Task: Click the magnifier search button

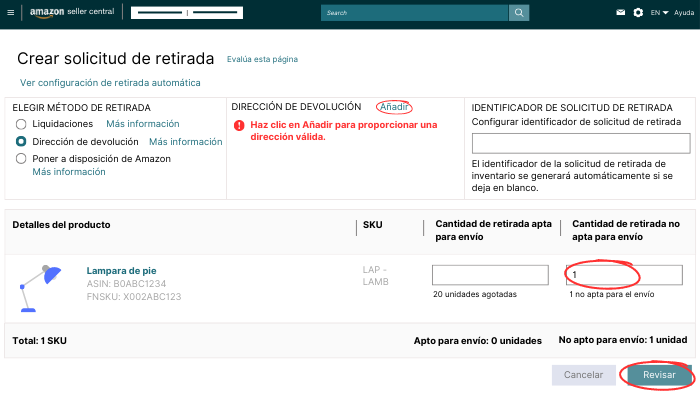Action: click(x=519, y=13)
